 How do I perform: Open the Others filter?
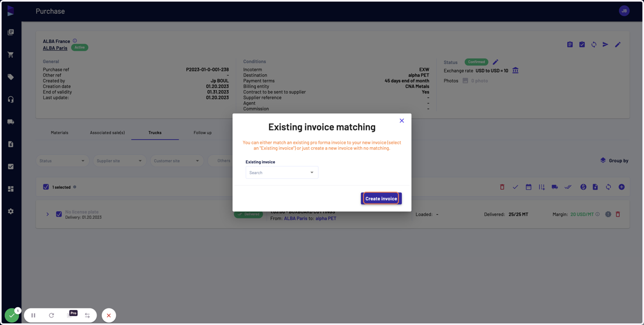(223, 161)
